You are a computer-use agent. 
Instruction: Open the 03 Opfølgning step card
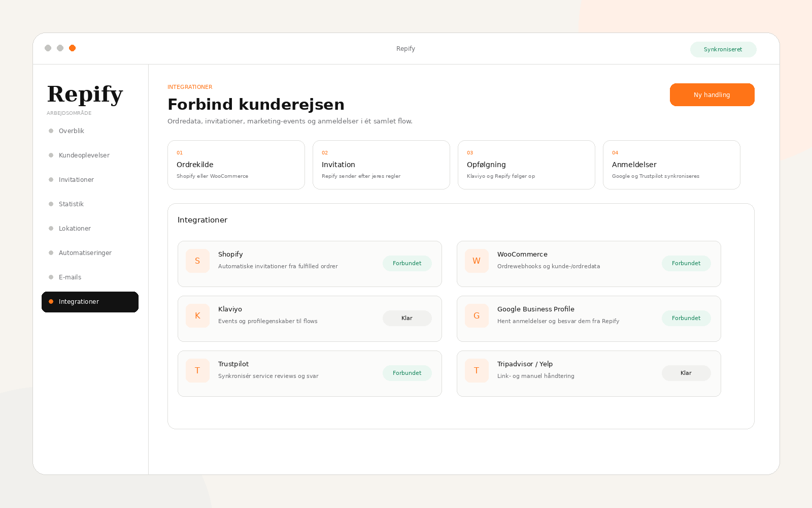526,165
